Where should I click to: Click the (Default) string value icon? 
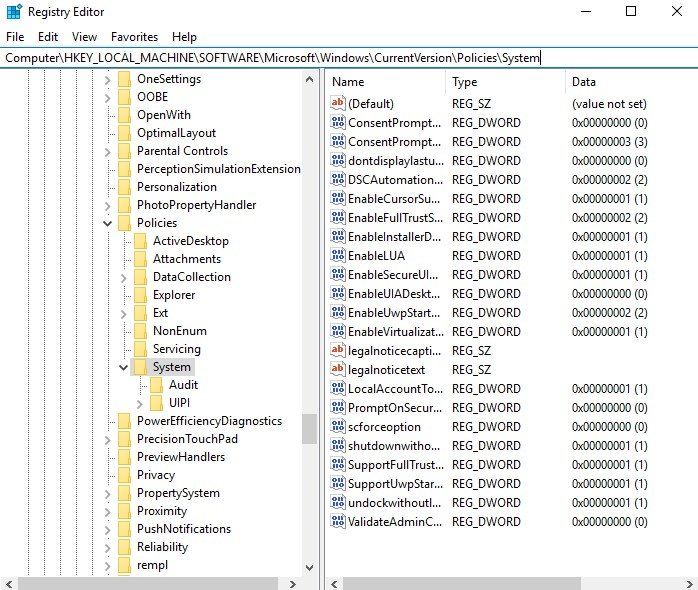[337, 104]
